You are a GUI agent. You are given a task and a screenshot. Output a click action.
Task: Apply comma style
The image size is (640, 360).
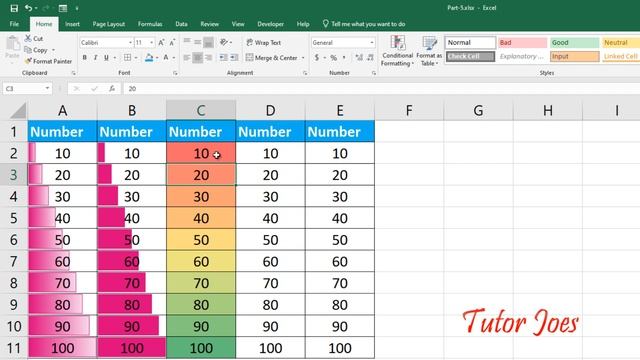pyautogui.click(x=344, y=58)
